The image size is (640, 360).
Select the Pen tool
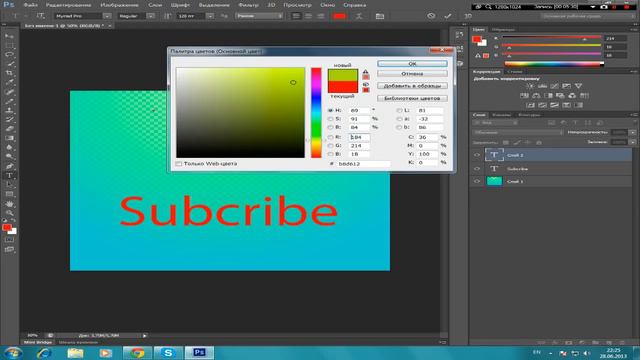click(9, 166)
